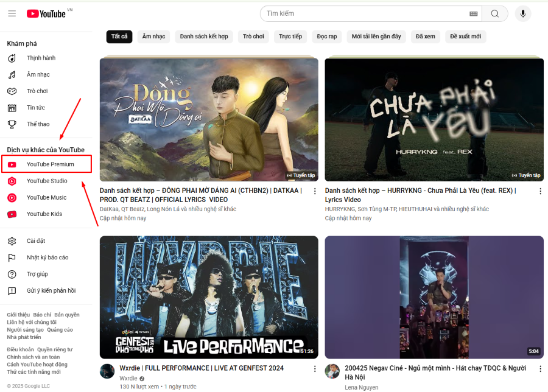Click the Tin tức newspaper icon
The height and width of the screenshot is (392, 548).
click(12, 108)
